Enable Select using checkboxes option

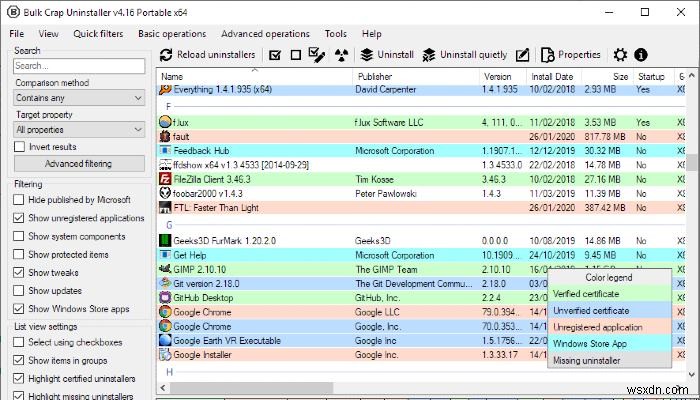tap(19, 342)
